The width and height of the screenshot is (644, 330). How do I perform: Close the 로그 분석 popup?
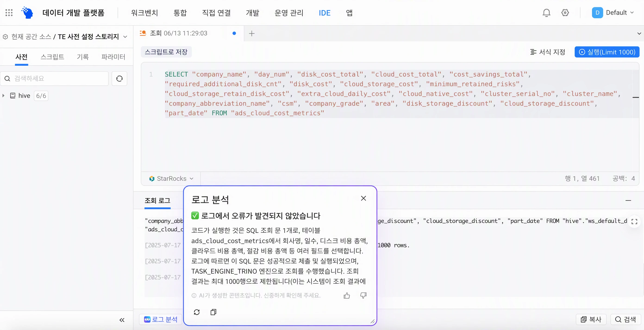[363, 198]
